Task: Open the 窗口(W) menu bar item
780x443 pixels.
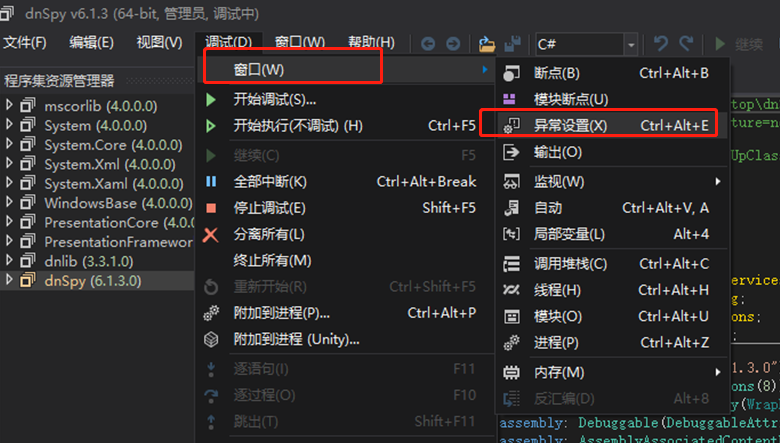Action: (x=300, y=43)
